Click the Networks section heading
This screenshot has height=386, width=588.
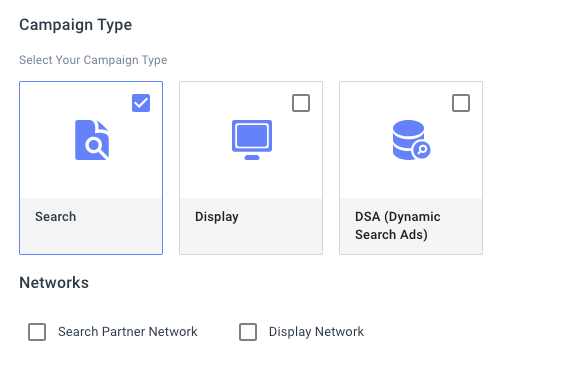54,282
